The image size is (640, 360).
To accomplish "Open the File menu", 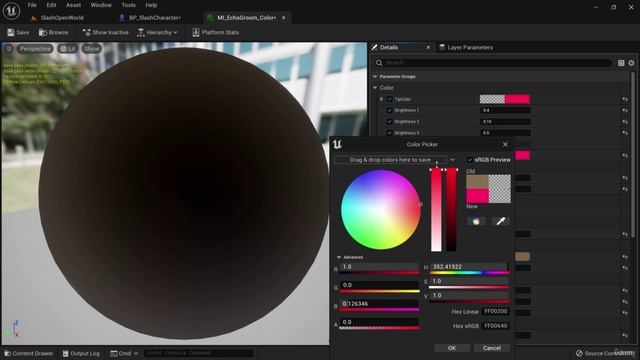I will pos(32,5).
